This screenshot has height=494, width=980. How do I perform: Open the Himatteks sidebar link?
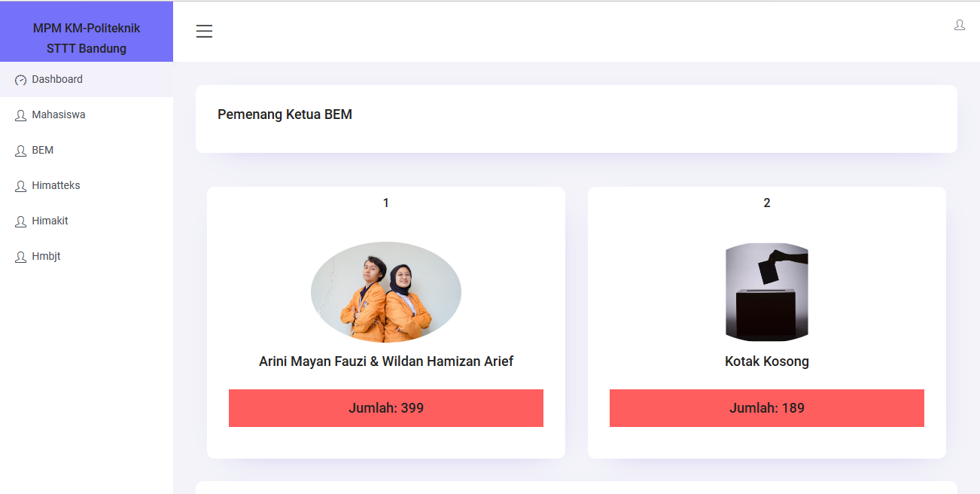pyautogui.click(x=56, y=185)
